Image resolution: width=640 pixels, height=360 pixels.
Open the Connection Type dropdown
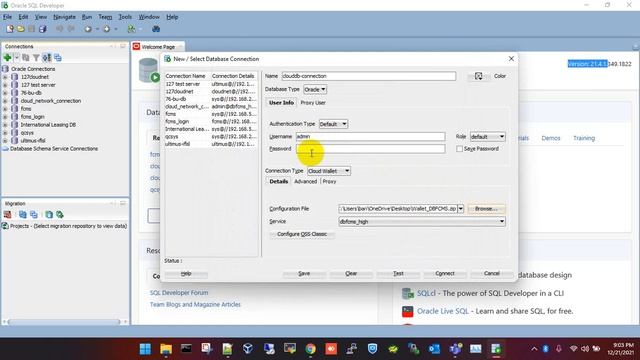point(329,171)
